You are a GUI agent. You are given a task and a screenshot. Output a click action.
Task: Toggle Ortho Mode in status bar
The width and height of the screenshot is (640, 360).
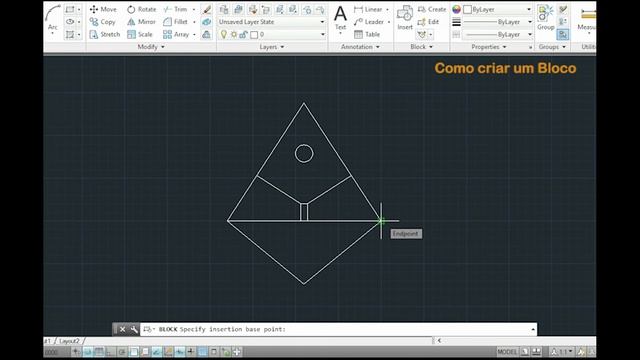point(111,351)
